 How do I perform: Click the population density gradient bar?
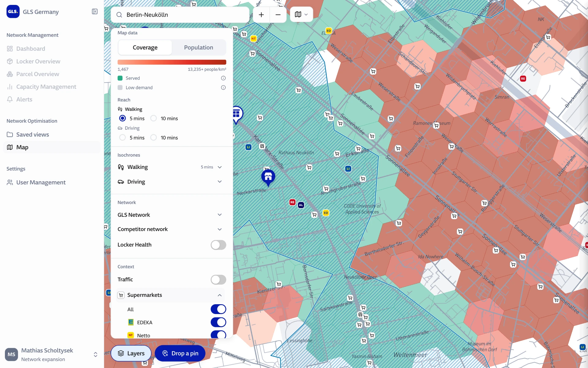[172, 62]
